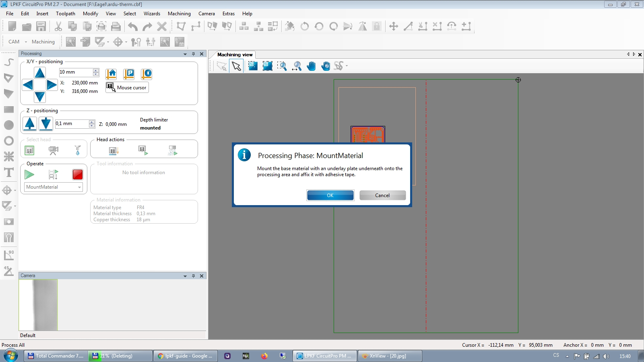This screenshot has width=644, height=362.
Task: Click the Redo arrow icon
Action: 147,27
